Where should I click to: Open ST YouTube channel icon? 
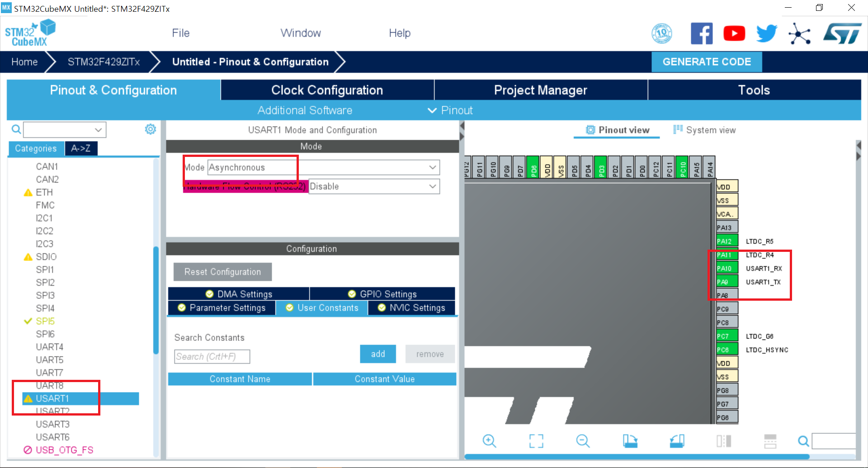[734, 33]
